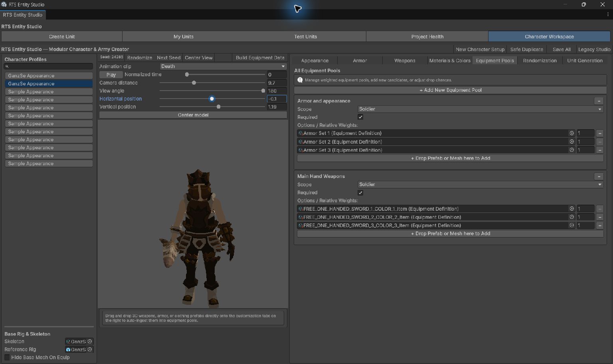This screenshot has width=613, height=364.
Task: Click the Randomize button
Action: point(140,58)
